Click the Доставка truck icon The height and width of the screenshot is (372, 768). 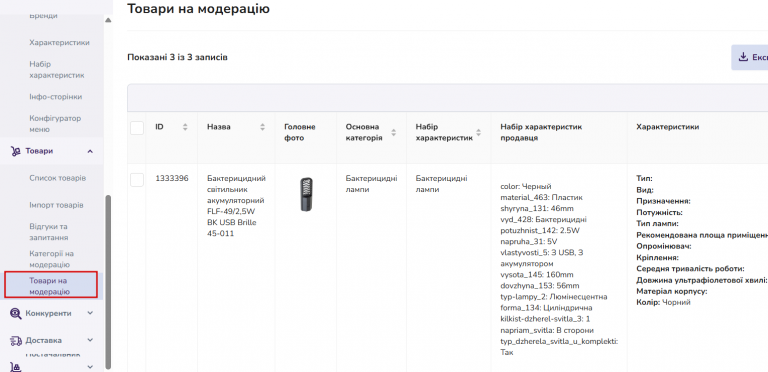click(x=16, y=341)
